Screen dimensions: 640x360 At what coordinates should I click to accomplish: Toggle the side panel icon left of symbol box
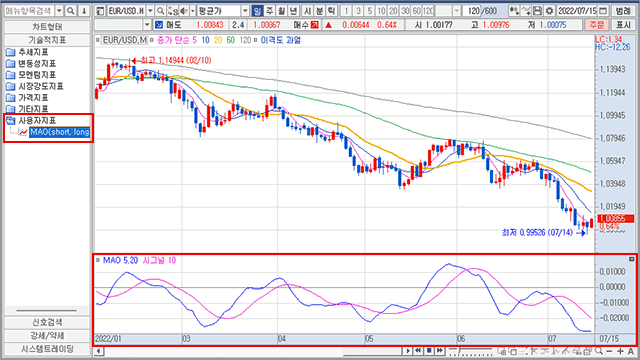coord(100,11)
